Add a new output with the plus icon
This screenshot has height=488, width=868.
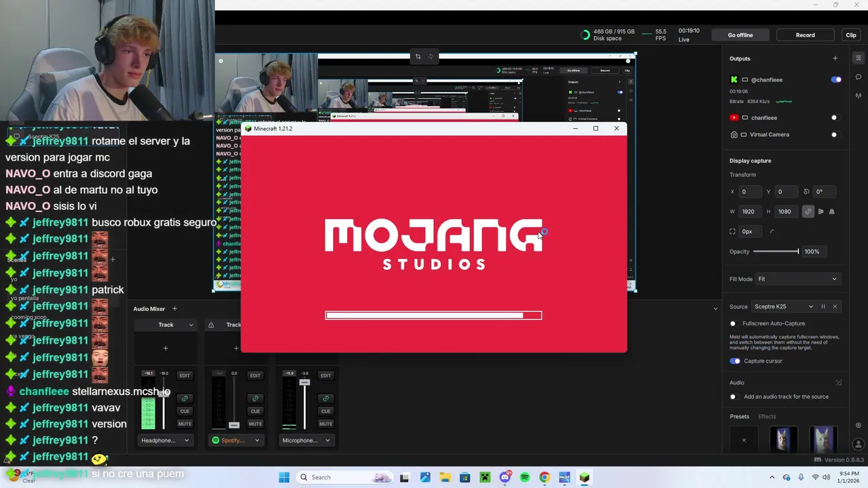coord(835,58)
